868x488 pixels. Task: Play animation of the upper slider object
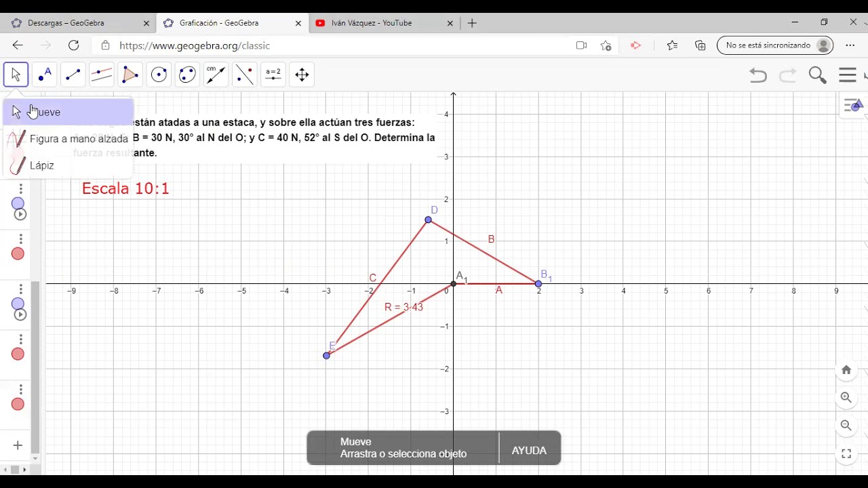point(20,215)
